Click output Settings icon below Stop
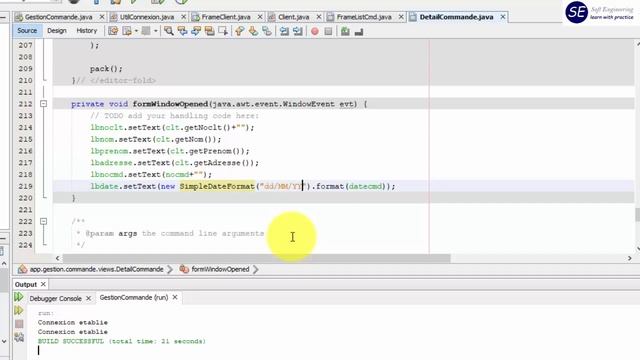Screen dimensions: 640x360 point(19,337)
